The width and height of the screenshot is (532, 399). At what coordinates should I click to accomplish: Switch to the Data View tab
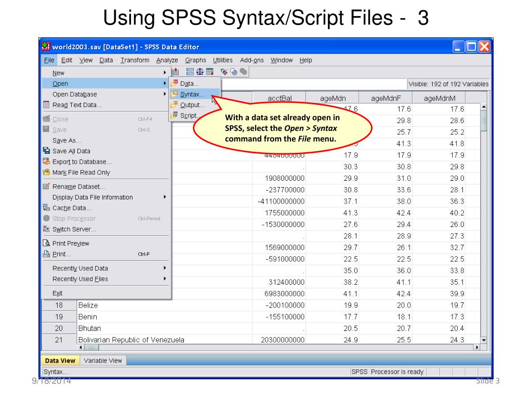coord(60,361)
